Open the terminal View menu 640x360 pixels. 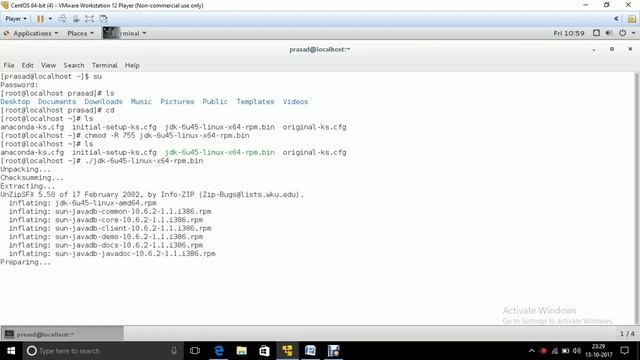48,65
